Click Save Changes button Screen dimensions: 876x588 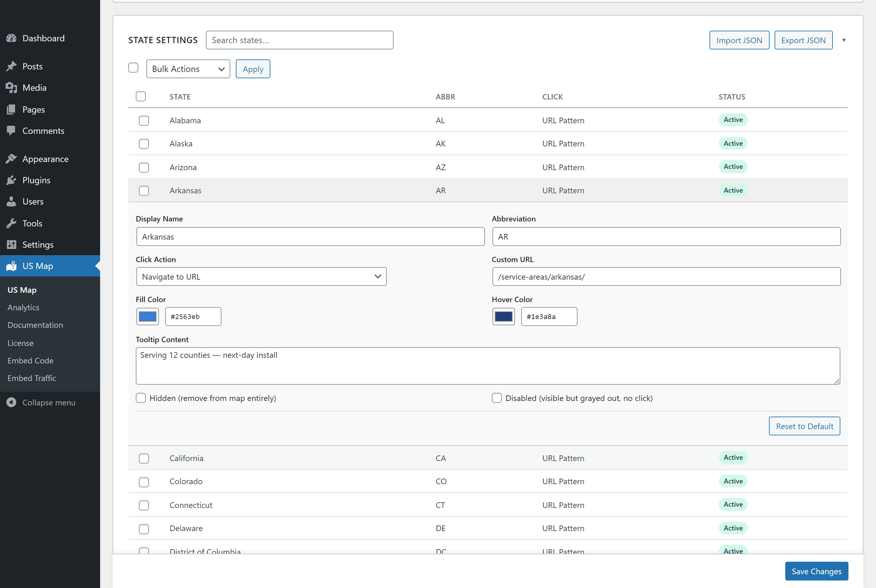817,571
